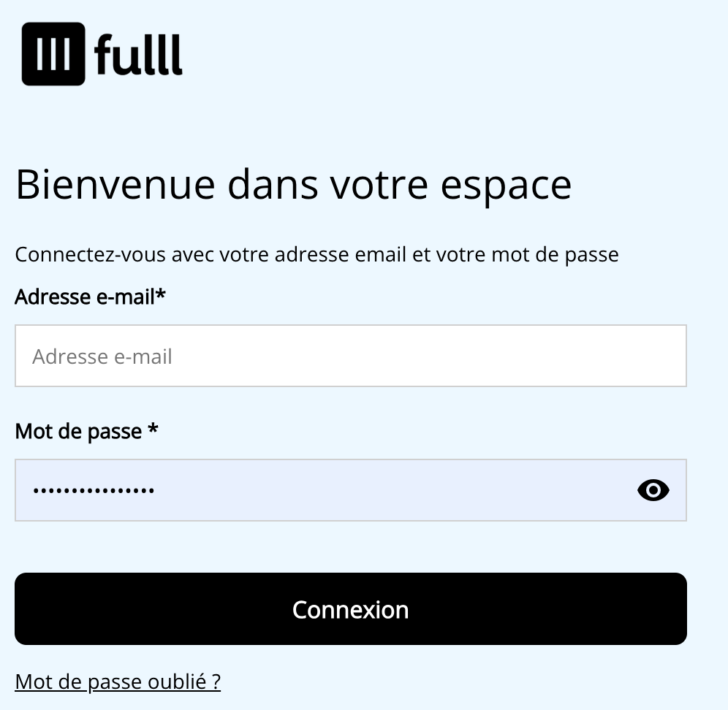
Task: Click the word espace in the heading
Action: 506,186
